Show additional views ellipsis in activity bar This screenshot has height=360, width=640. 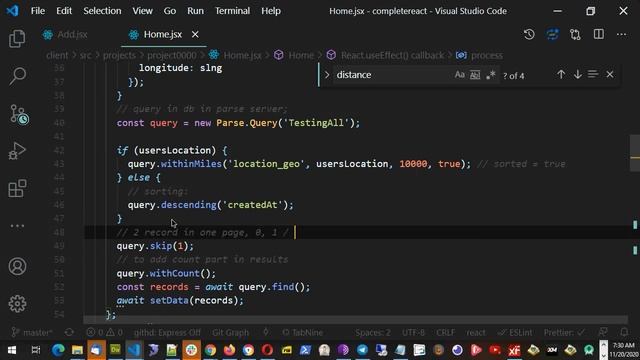click(17, 225)
